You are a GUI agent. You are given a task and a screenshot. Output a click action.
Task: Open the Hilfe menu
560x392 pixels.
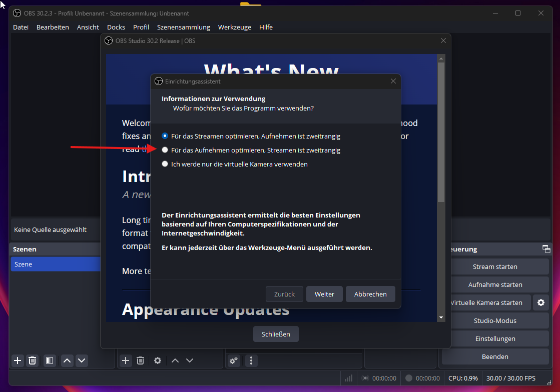266,27
